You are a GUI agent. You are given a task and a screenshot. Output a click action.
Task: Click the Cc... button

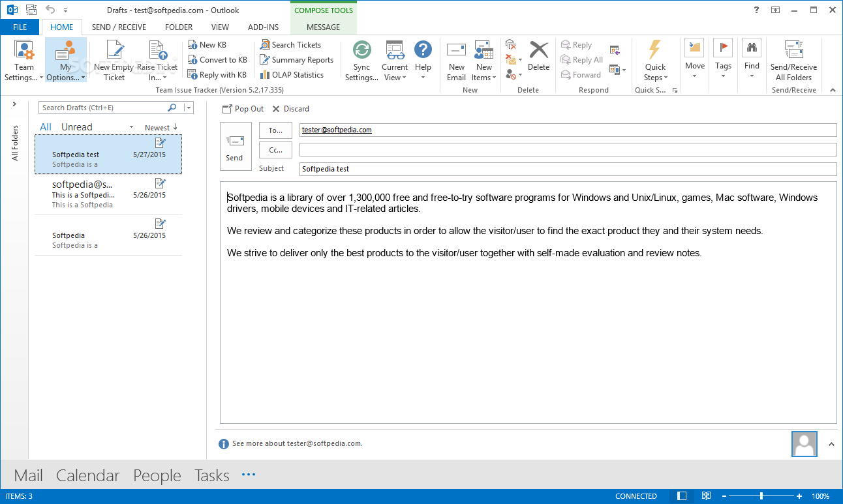[x=275, y=150]
